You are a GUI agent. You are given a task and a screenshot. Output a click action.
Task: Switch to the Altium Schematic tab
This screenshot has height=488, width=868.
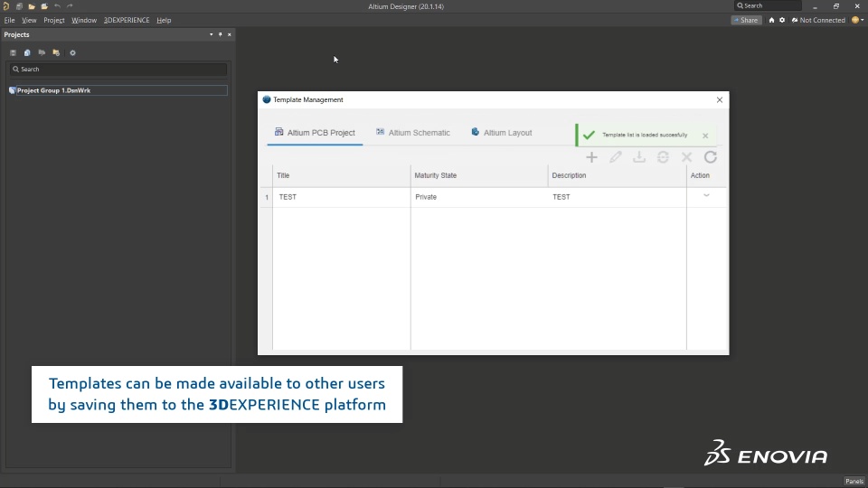click(413, 133)
